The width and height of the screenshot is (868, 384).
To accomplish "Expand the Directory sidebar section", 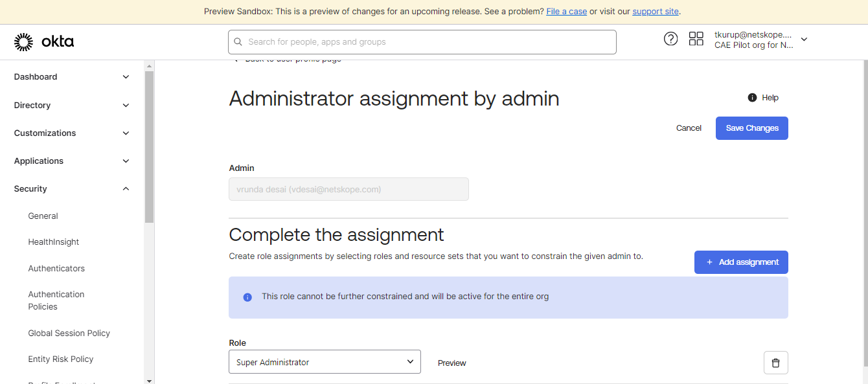I will coord(72,105).
